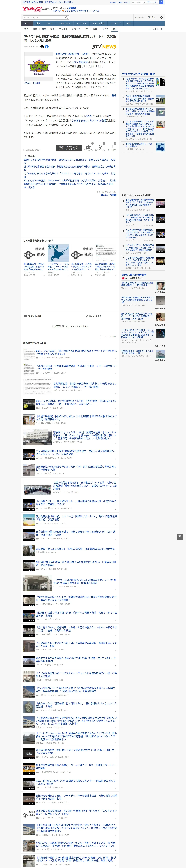Open article ゴールデンウィークなのに 帰省中の妻
The width and height of the screenshot is (186, 868).
pyautogui.click(x=76, y=736)
